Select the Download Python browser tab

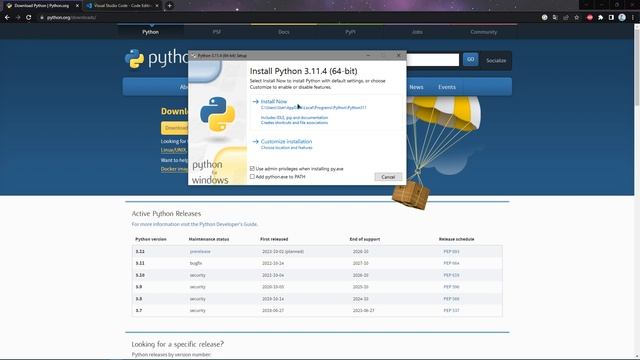pos(42,6)
